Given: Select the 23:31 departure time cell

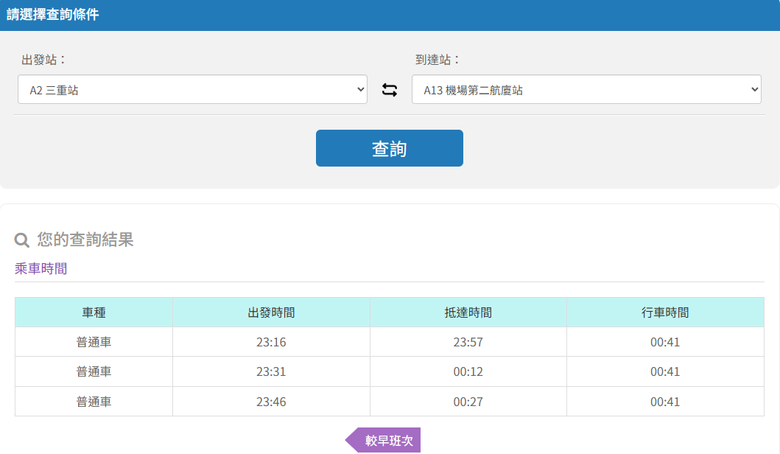Looking at the screenshot, I should 271,372.
